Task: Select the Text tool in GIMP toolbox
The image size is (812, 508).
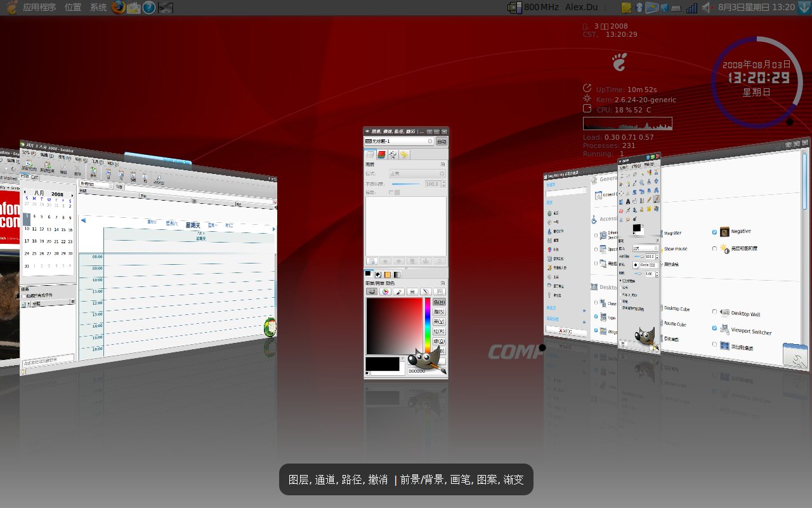Action: click(x=628, y=200)
